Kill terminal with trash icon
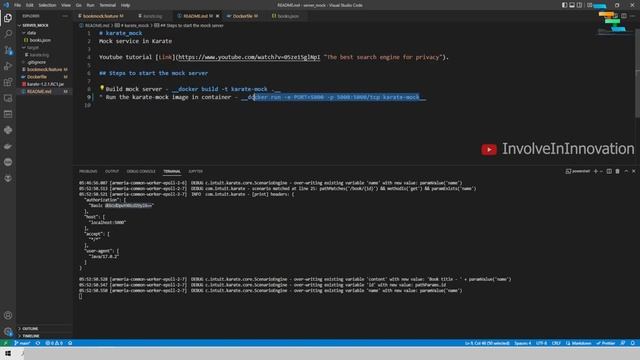Screen dimensions: 640x360 click(618, 171)
